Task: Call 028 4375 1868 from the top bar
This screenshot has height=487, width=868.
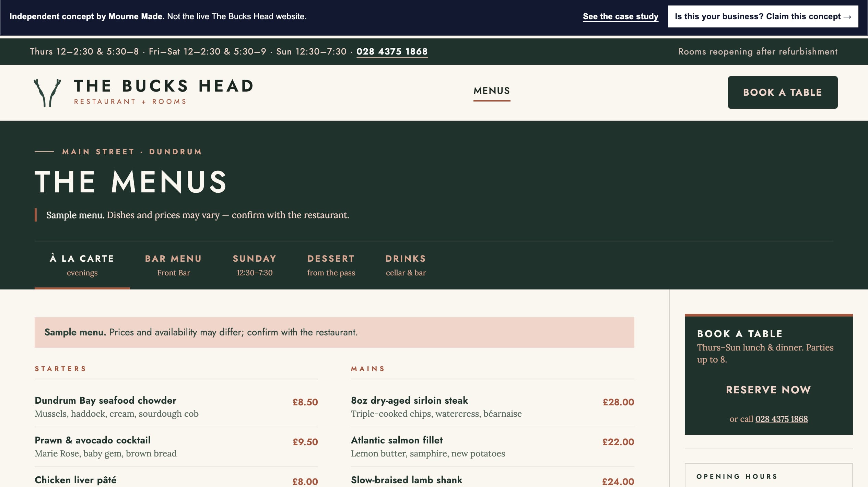Action: coord(392,51)
